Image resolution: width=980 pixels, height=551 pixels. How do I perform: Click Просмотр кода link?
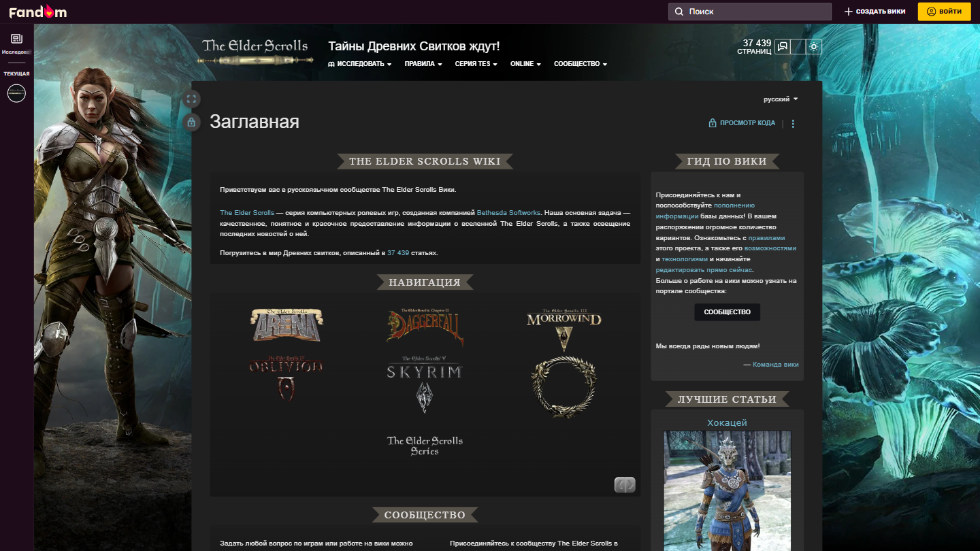(x=742, y=123)
